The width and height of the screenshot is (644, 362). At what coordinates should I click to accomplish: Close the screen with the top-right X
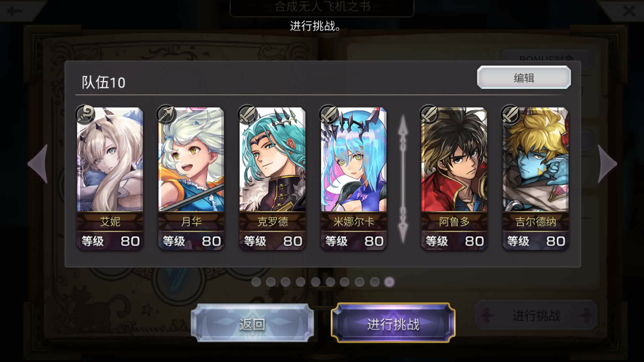pos(629,11)
